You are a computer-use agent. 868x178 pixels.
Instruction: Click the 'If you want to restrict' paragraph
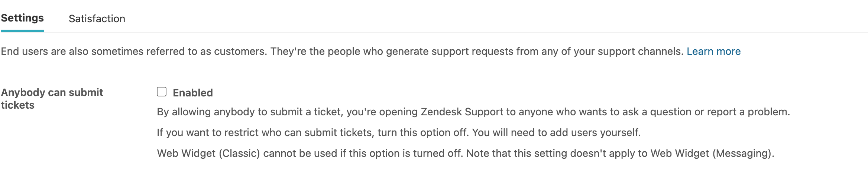pos(398,132)
